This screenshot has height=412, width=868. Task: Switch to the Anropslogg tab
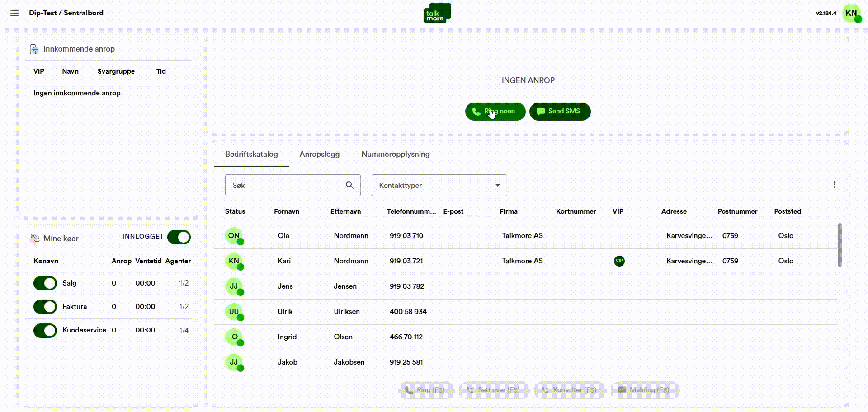point(320,154)
